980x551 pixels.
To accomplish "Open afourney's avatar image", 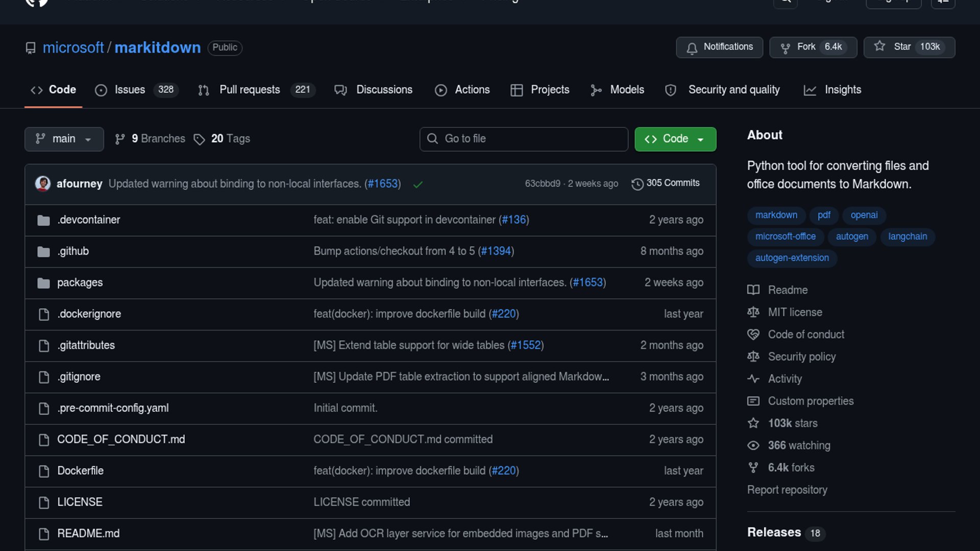I will [43, 183].
